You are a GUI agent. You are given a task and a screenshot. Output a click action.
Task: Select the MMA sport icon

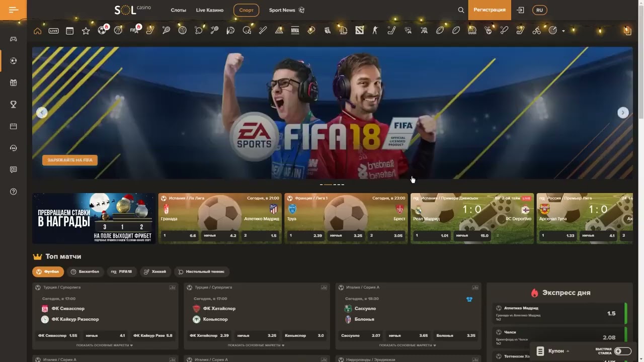pyautogui.click(x=295, y=30)
